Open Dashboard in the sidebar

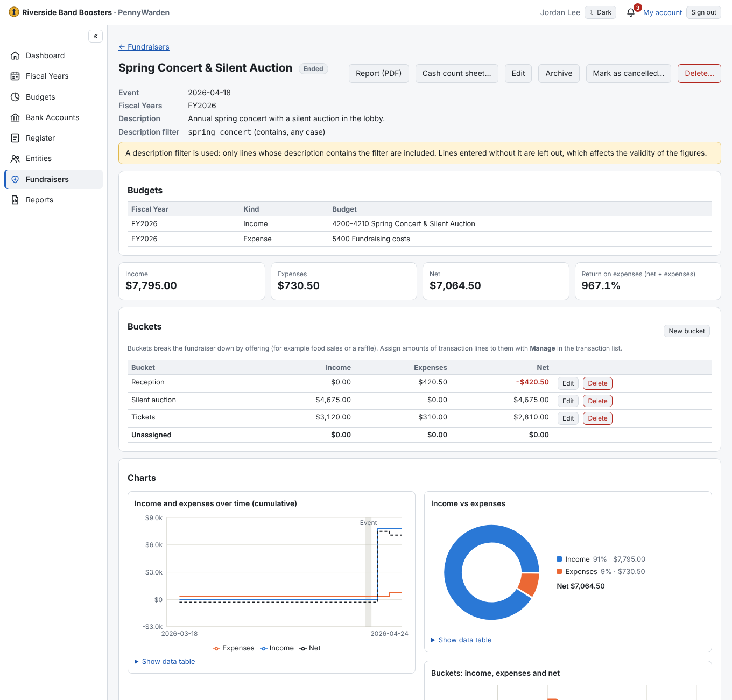[x=53, y=55]
